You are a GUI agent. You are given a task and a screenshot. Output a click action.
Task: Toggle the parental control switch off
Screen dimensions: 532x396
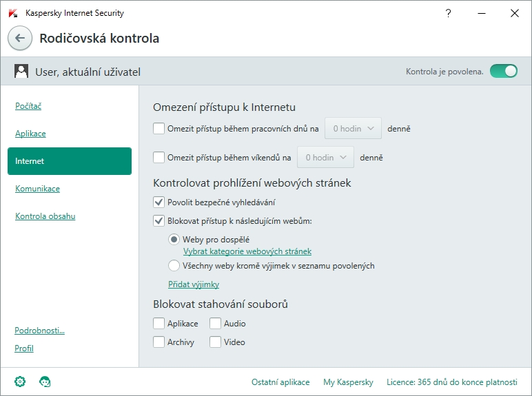[503, 71]
